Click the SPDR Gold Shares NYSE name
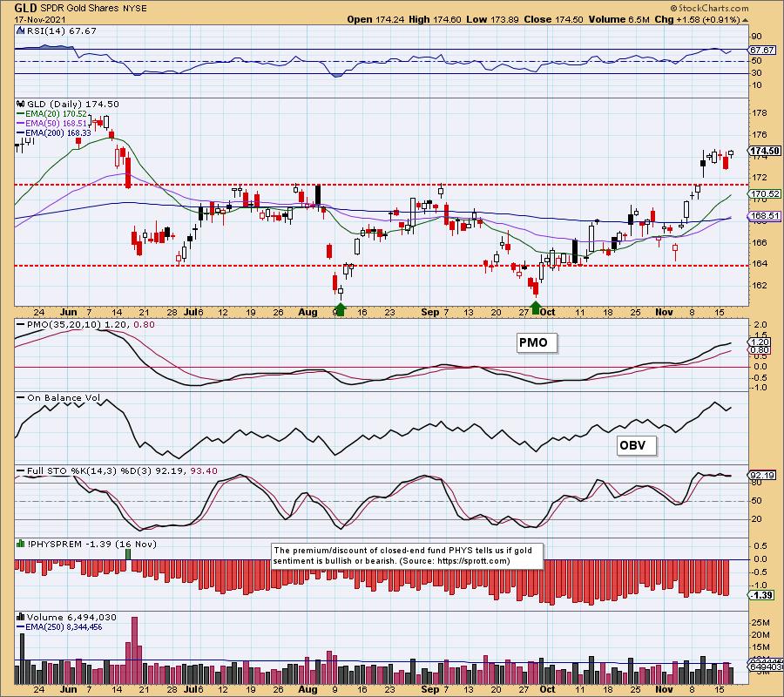This screenshot has height=697, width=784. (93, 9)
